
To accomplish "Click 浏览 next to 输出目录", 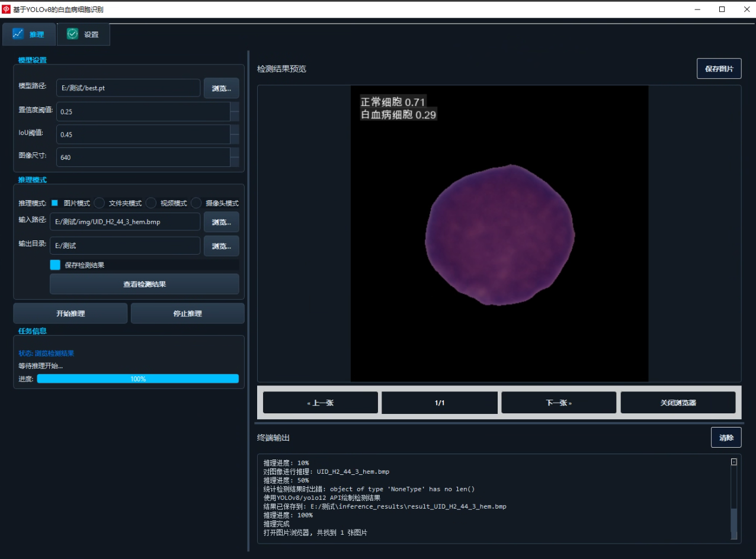I will click(x=222, y=246).
